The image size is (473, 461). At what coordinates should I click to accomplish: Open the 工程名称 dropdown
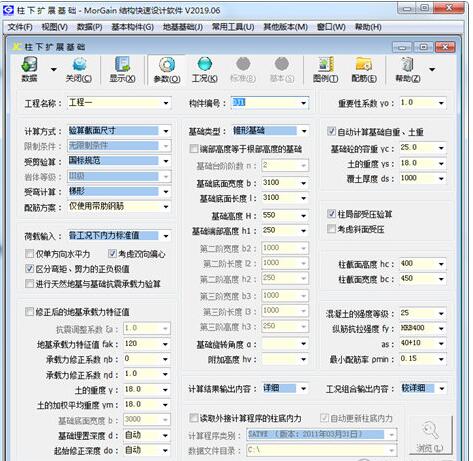166,103
